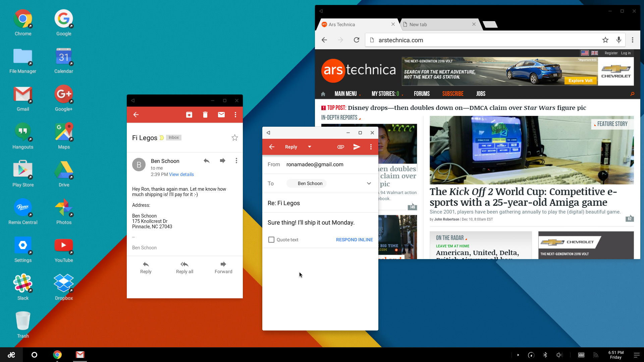Expand To field recipient dropdown for Ben Schoon
The width and height of the screenshot is (644, 362).
point(369,183)
